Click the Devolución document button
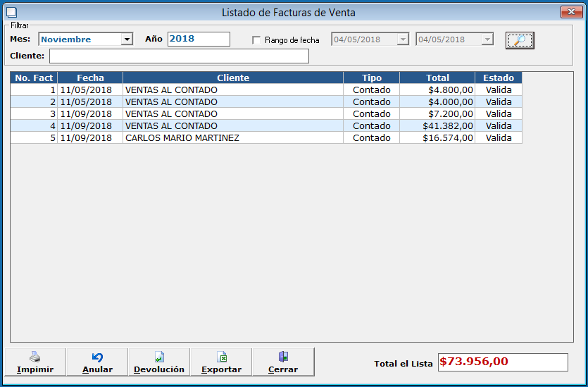This screenshot has width=588, height=387. (x=159, y=362)
